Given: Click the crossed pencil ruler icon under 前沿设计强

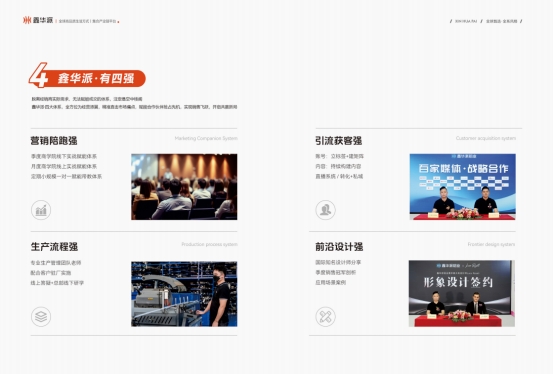Looking at the screenshot, I should [325, 316].
